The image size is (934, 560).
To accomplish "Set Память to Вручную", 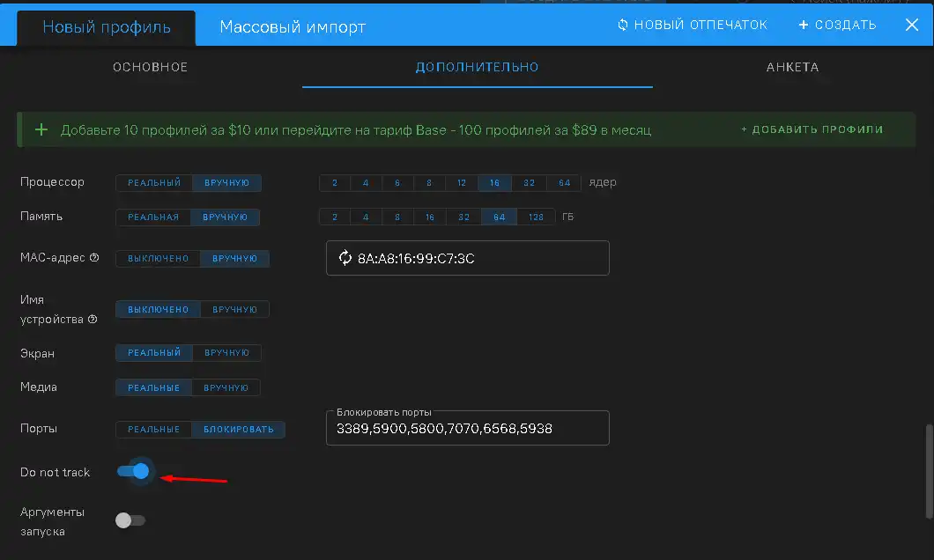I will [x=225, y=217].
